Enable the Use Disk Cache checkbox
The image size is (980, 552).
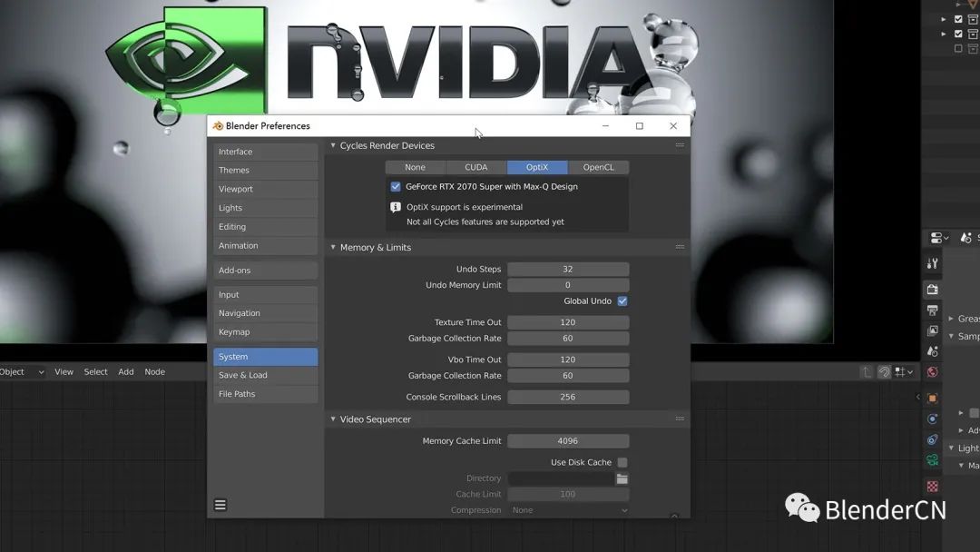622,462
